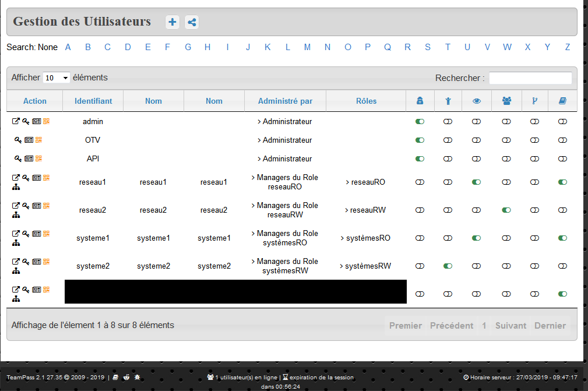Select the letter M search link
Screen dimensions: 588x391
(x=307, y=47)
